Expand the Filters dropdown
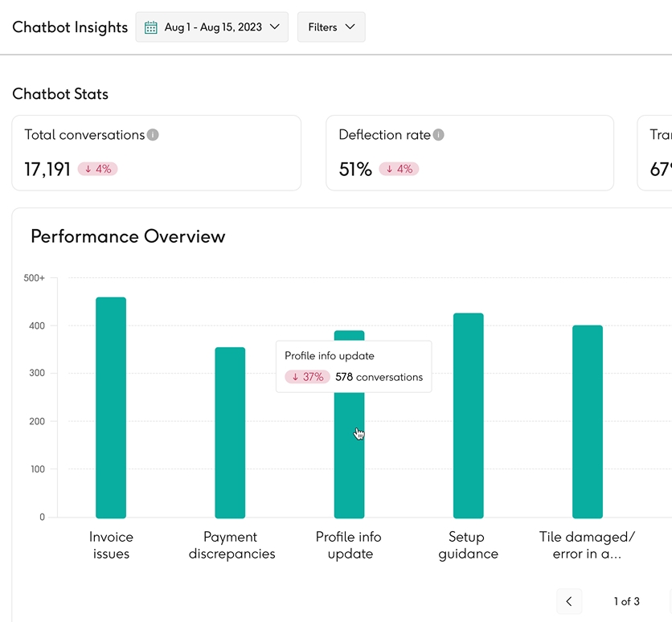The width and height of the screenshot is (672, 622). [x=330, y=27]
